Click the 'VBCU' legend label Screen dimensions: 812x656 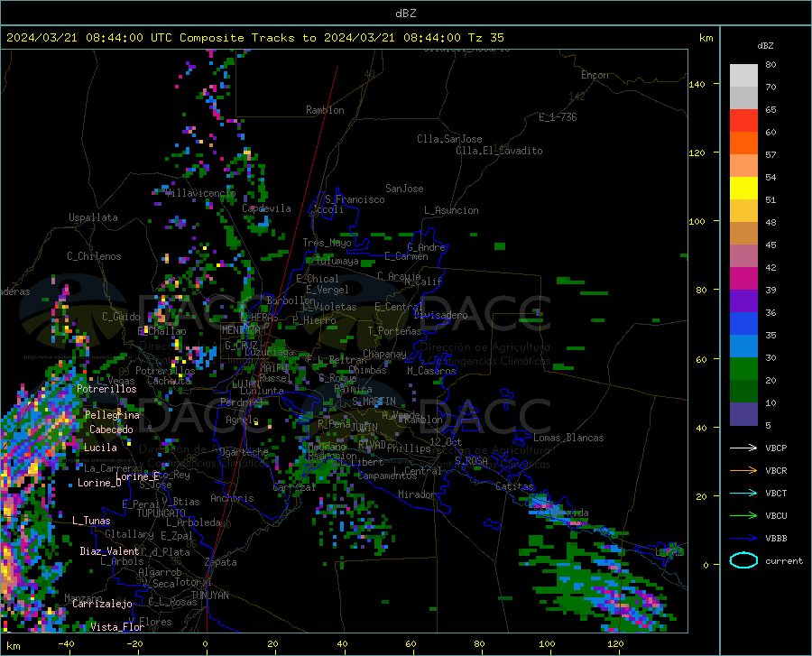tap(776, 516)
